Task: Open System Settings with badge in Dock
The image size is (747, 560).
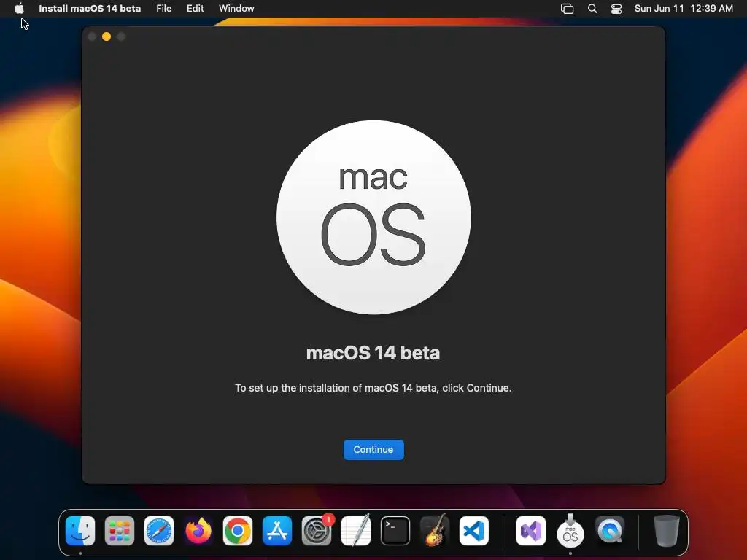Action: coord(317,531)
